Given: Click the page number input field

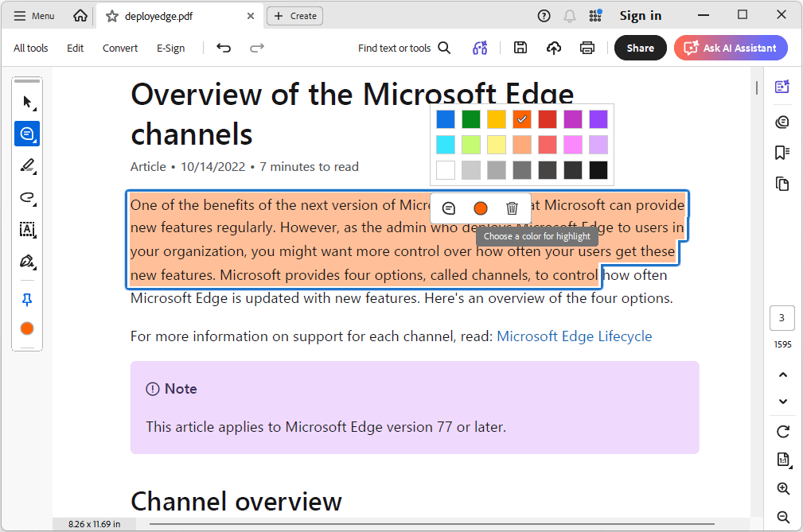Looking at the screenshot, I should click(x=782, y=317).
